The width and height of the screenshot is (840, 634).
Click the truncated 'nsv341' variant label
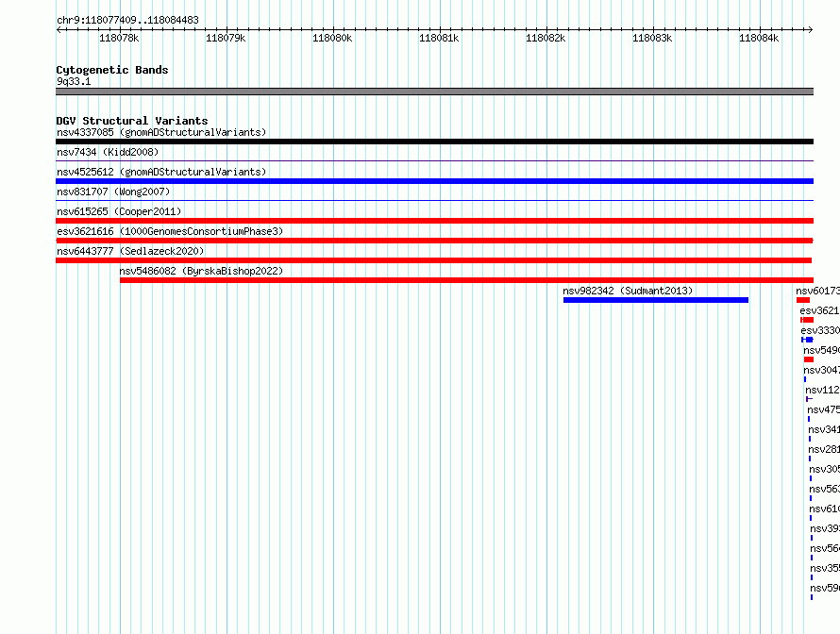(824, 429)
